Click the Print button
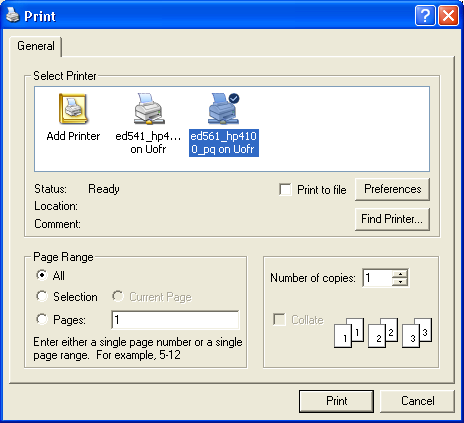 pos(336,401)
